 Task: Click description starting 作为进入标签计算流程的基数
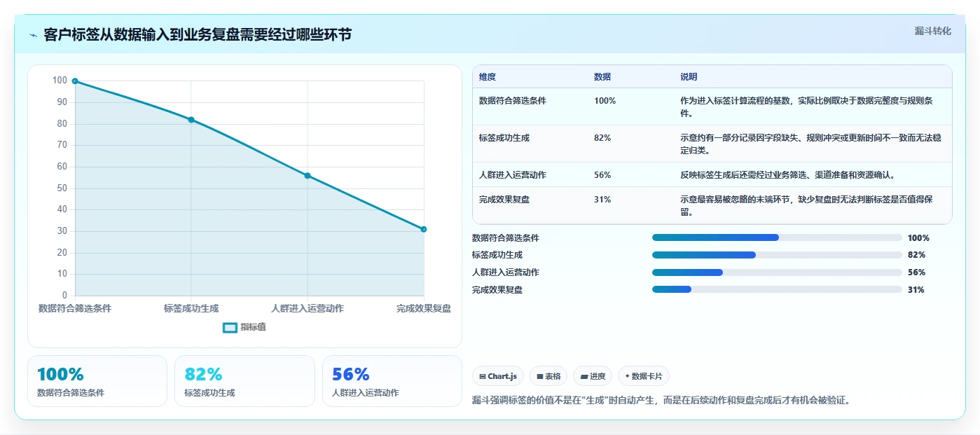[807, 107]
